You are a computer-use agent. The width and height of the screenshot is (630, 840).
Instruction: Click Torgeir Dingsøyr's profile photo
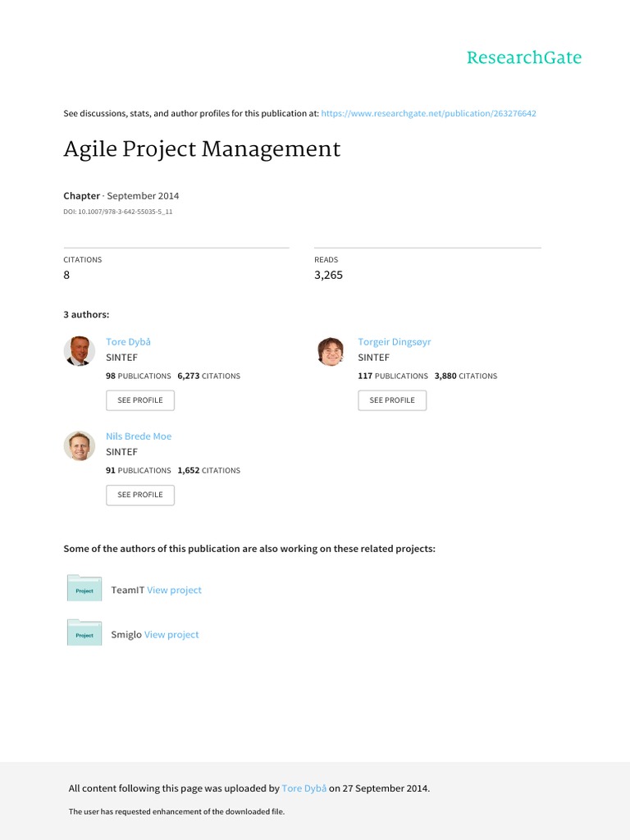(x=331, y=351)
